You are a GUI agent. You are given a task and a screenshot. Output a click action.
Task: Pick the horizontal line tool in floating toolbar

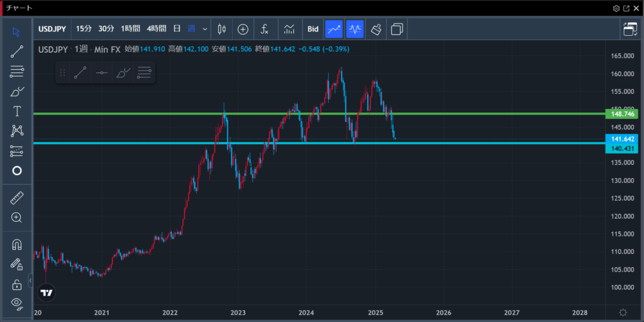pos(101,73)
